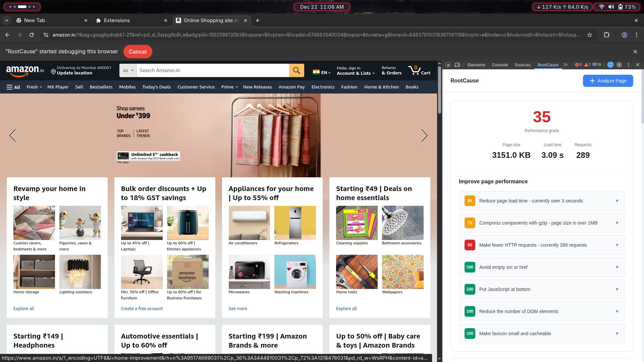Click the DevTools inspect element icon
The width and height of the screenshot is (644, 362).
tap(448, 65)
